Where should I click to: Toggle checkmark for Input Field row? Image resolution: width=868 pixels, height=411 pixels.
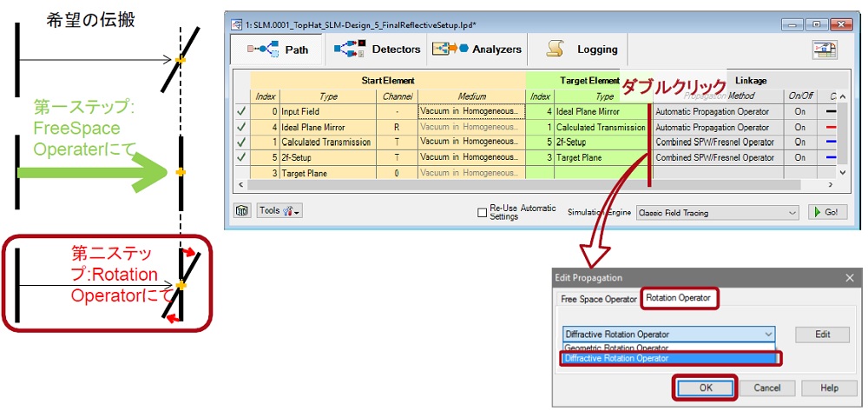click(x=240, y=111)
